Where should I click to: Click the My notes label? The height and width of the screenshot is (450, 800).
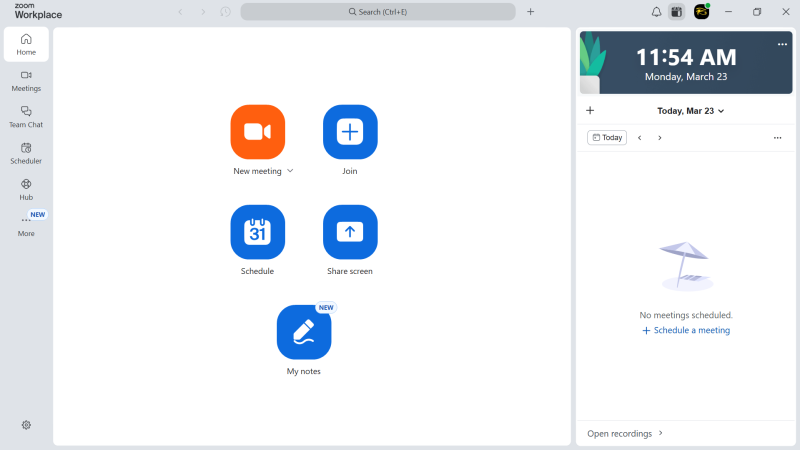click(x=304, y=371)
